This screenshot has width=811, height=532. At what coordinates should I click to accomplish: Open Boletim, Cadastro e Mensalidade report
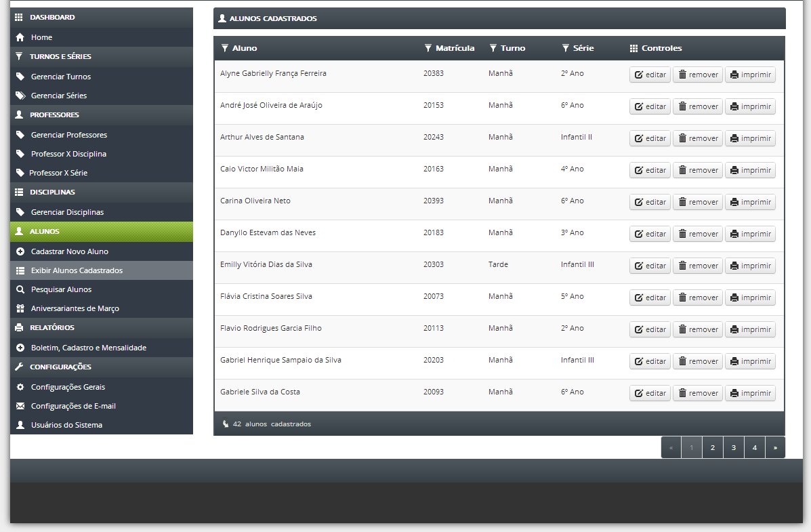89,348
